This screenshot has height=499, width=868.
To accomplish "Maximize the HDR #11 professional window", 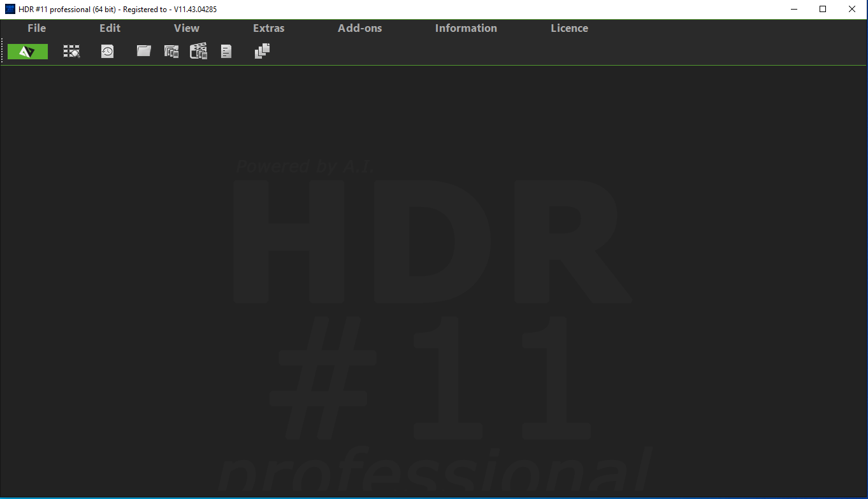I will 823,9.
